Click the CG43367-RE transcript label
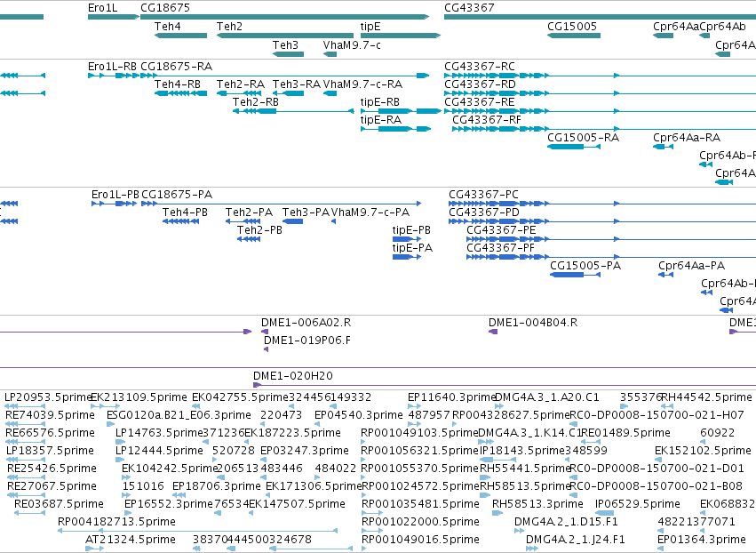 [x=479, y=102]
